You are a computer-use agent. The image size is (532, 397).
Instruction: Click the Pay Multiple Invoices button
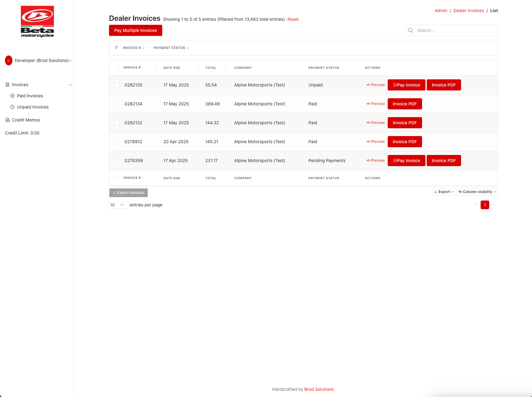(135, 30)
